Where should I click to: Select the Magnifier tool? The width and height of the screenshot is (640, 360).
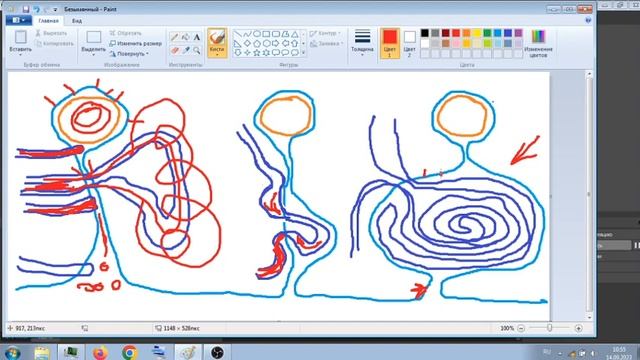[x=197, y=50]
